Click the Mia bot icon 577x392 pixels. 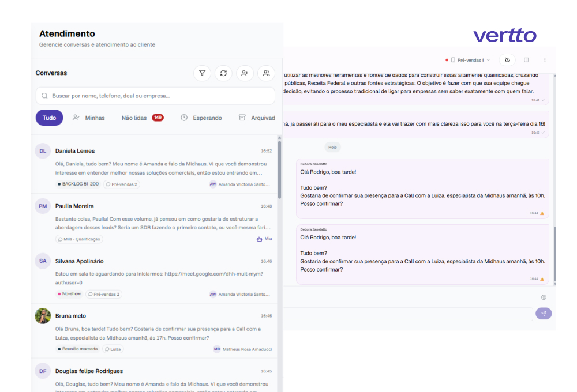click(x=260, y=239)
